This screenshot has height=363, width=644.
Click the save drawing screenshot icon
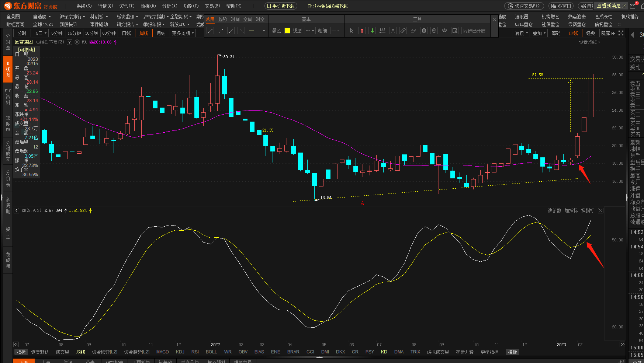click(455, 31)
